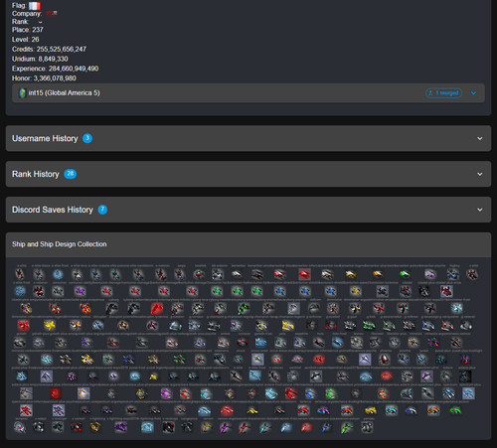497x448 pixels.
Task: Click the blue count badge on Discord Saves History
Action: pos(102,210)
